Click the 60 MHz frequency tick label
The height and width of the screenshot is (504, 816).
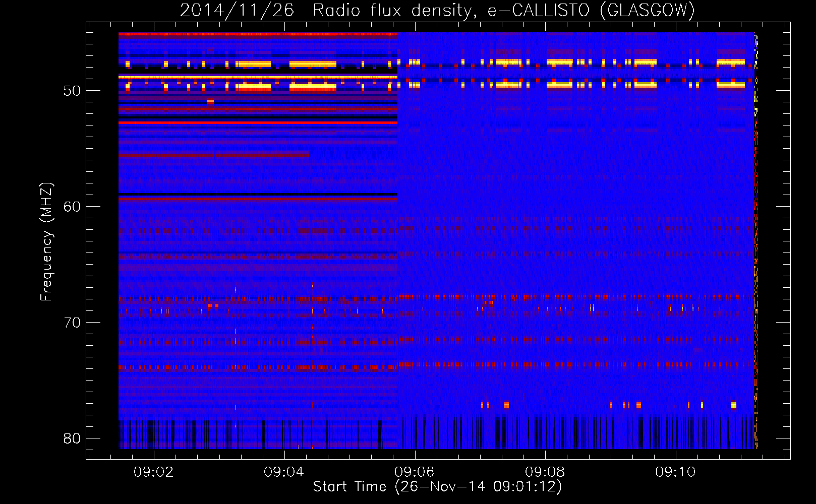click(x=72, y=207)
